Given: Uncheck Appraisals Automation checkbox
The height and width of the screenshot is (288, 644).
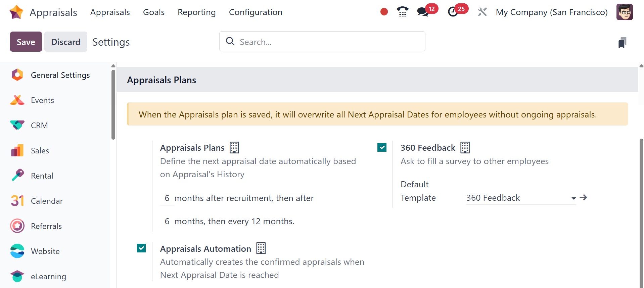Looking at the screenshot, I should [141, 248].
